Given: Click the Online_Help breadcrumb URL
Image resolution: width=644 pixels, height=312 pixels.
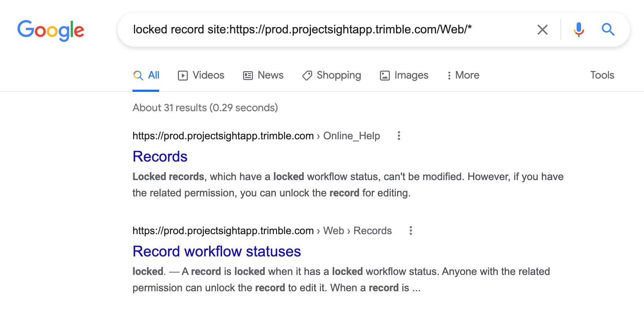Looking at the screenshot, I should tap(256, 136).
